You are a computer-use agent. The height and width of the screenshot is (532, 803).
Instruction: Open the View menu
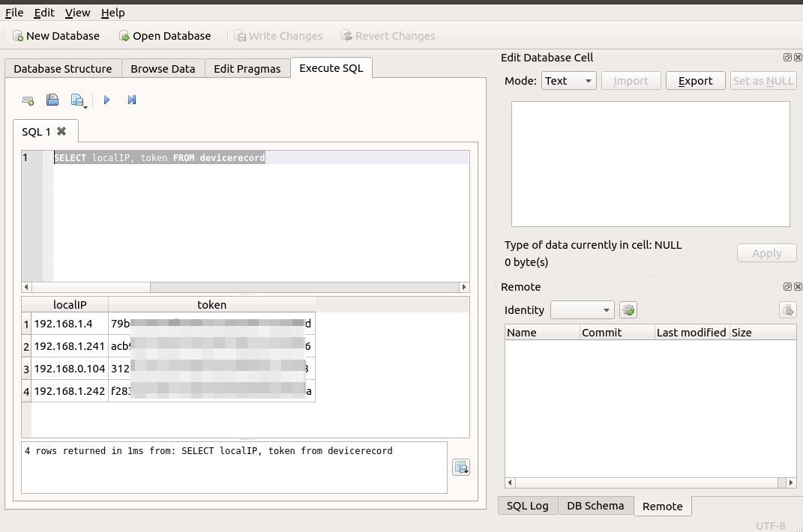pyautogui.click(x=77, y=12)
